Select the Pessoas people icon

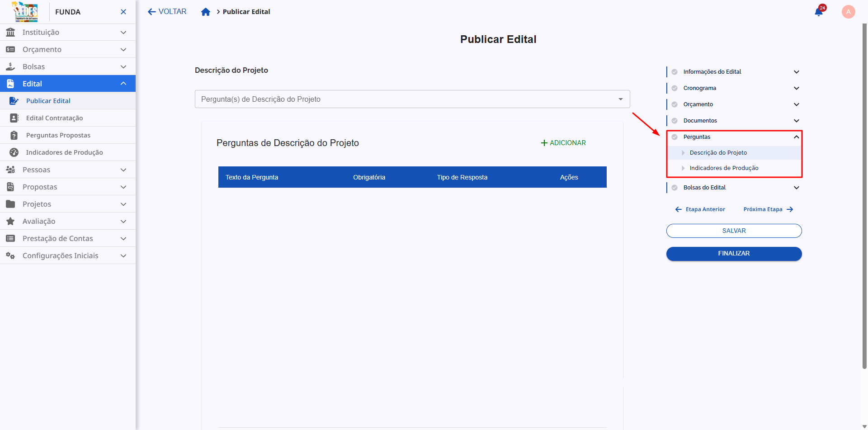(10, 169)
